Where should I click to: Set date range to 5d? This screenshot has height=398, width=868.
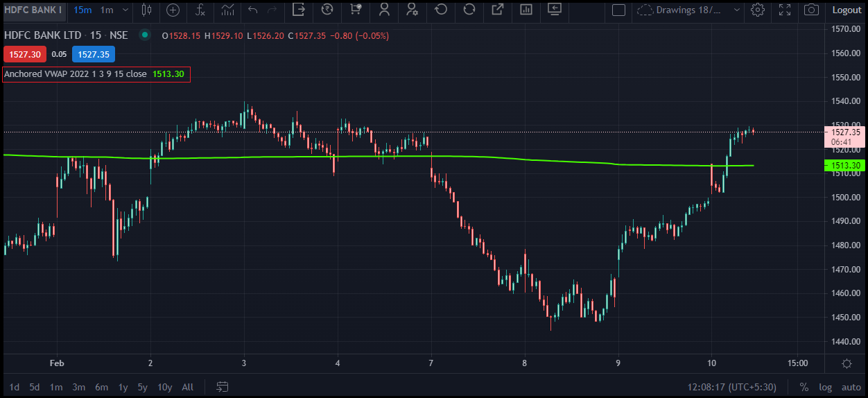click(x=35, y=387)
